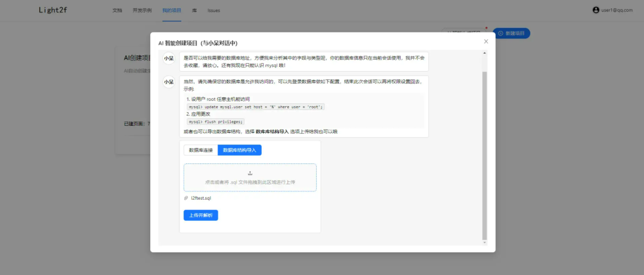Click the user avatar icon
The image size is (644, 275).
coord(596,10)
